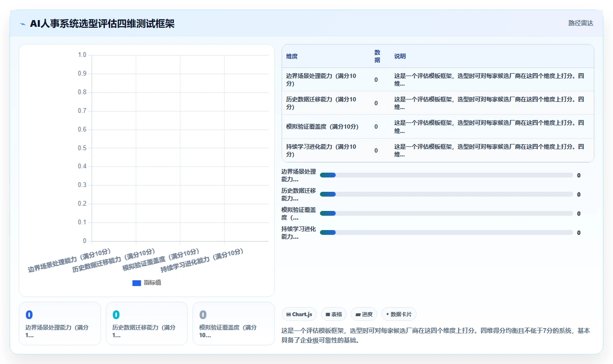
Task: Click the 1.0 value on the y-axis
Action: (82, 55)
